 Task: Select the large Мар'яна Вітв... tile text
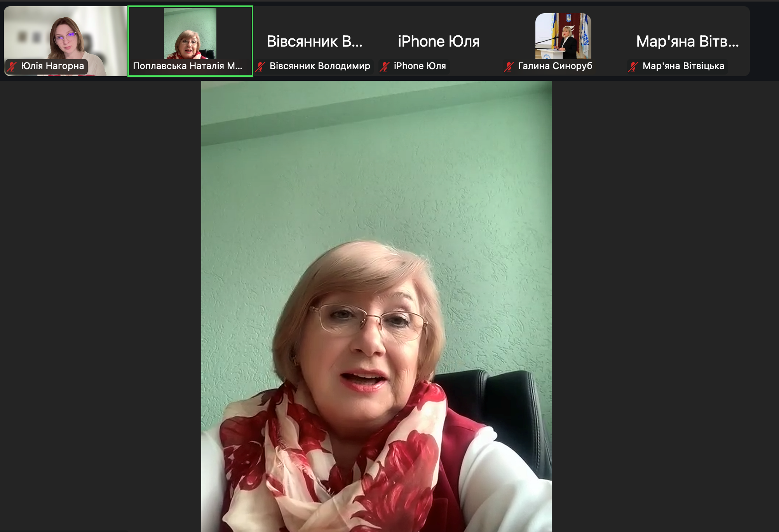tap(687, 41)
